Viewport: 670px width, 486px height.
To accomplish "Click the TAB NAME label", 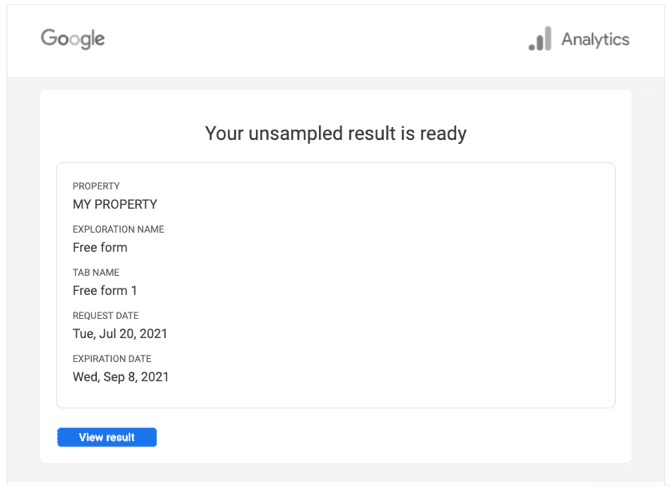I will [96, 272].
